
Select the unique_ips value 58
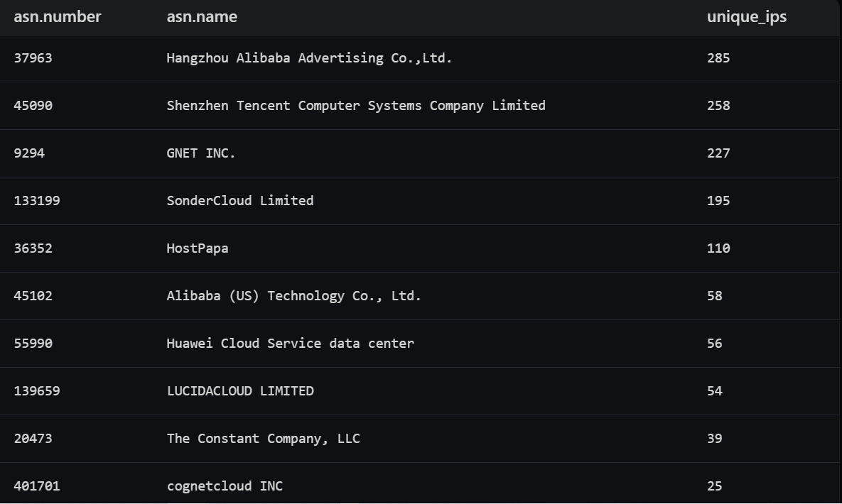pyautogui.click(x=715, y=296)
